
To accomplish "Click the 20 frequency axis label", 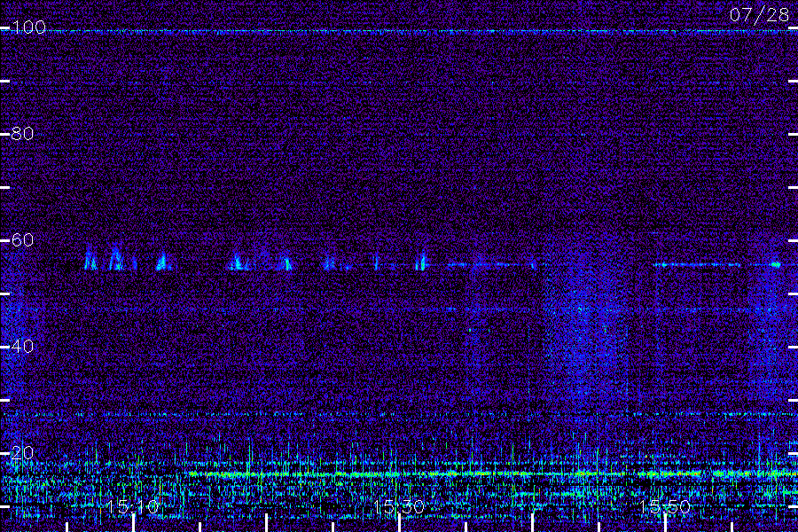I will pyautogui.click(x=22, y=452).
